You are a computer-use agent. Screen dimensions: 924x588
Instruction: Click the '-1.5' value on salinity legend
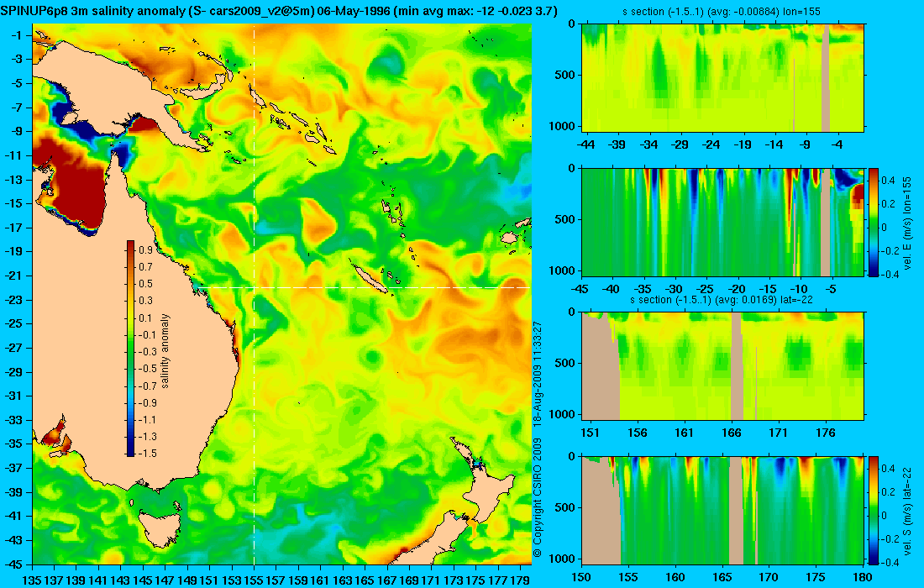coord(145,453)
